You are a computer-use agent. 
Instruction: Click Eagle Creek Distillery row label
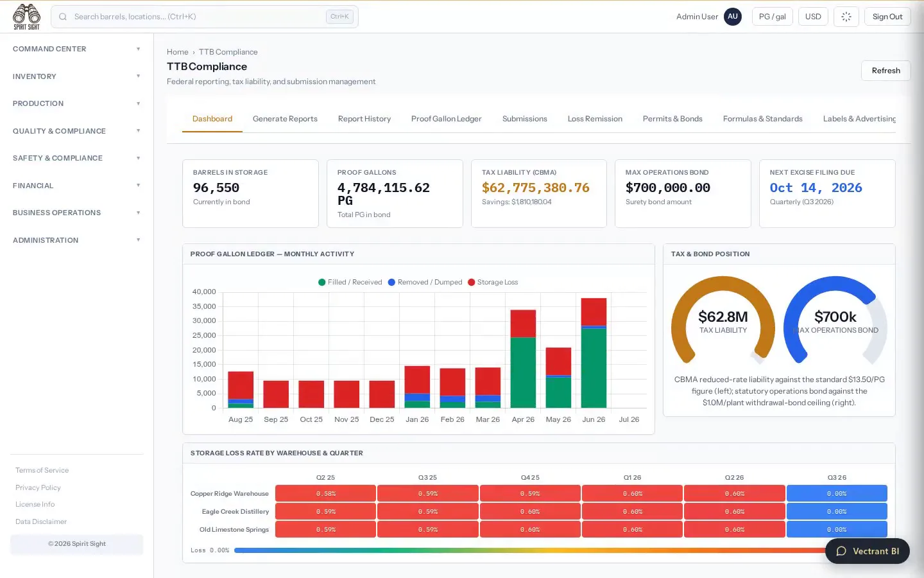tap(235, 512)
